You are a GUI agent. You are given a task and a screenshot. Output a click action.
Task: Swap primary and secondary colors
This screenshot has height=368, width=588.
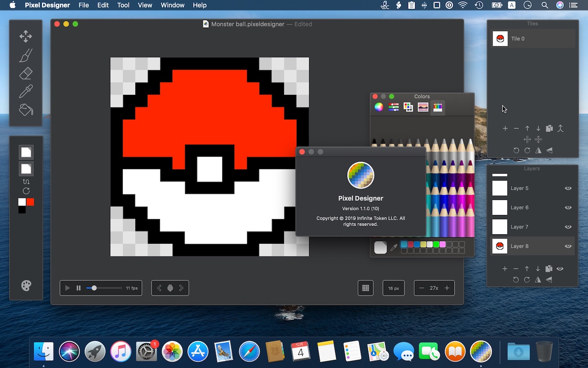(26, 181)
